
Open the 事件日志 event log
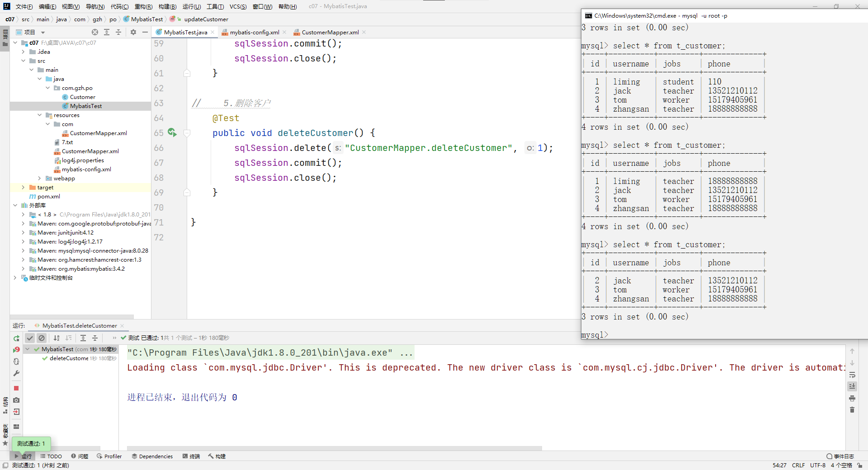pyautogui.click(x=840, y=456)
